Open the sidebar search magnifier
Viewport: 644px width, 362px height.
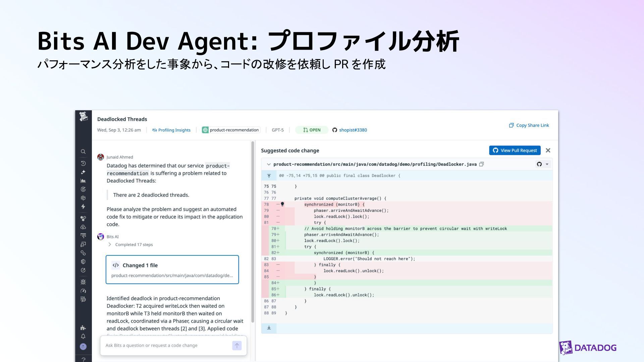(x=83, y=152)
